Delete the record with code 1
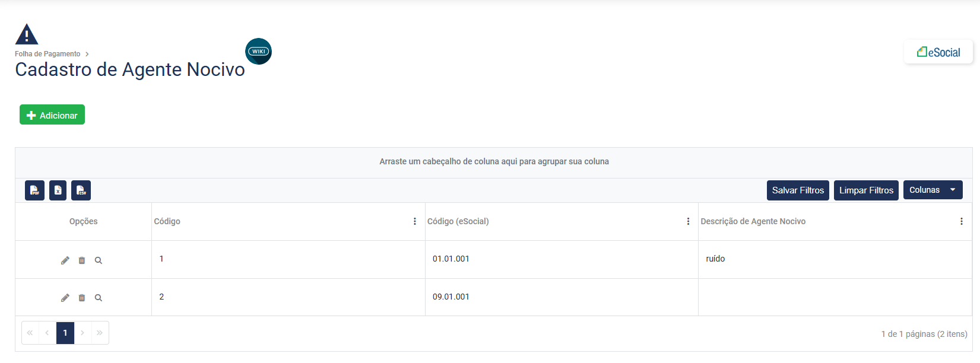 (82, 260)
